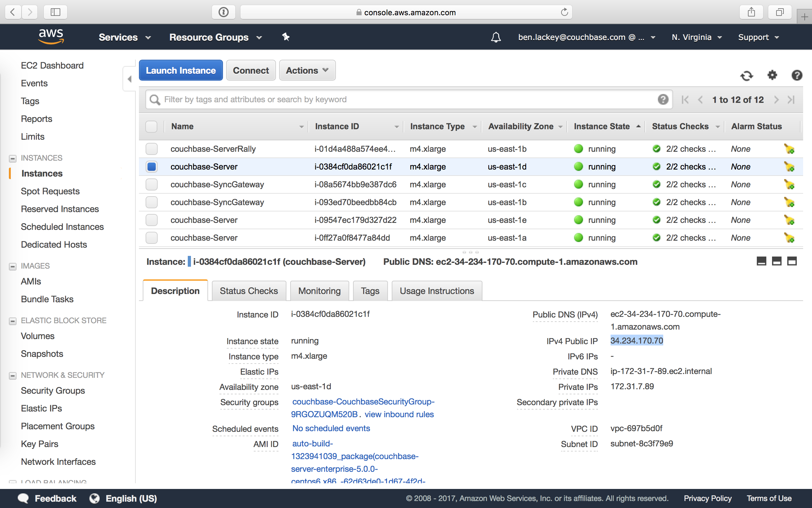Screen dimensions: 812x508
Task: Open the couchbase-CouchbaseSecurityGroup link
Action: [363, 408]
